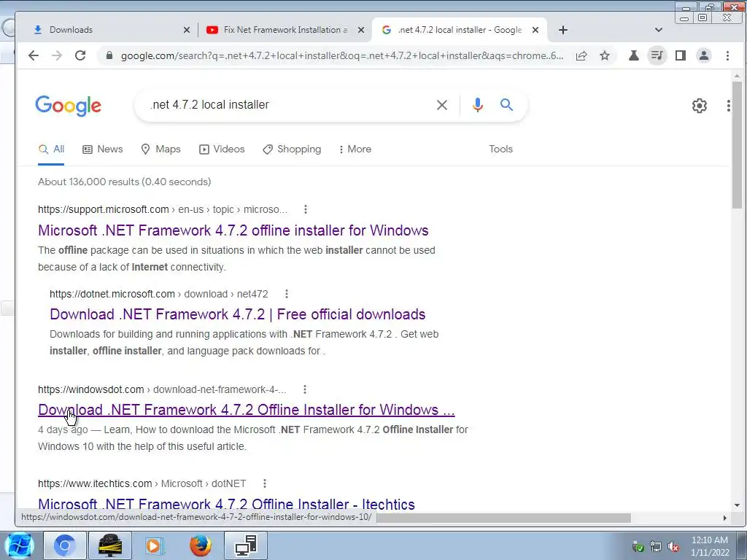Close the Fix Net Framework Installation tab
747x560 pixels.
[361, 30]
